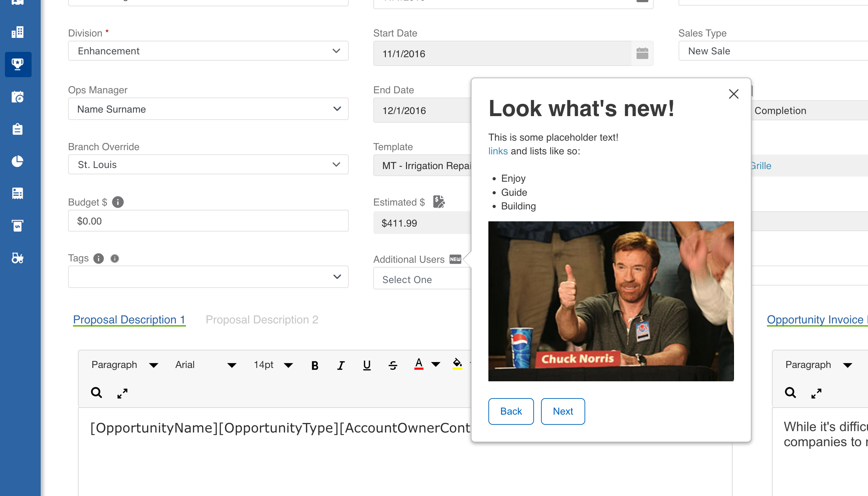Open Branch Override dropdown showing St. Louis

pos(208,165)
